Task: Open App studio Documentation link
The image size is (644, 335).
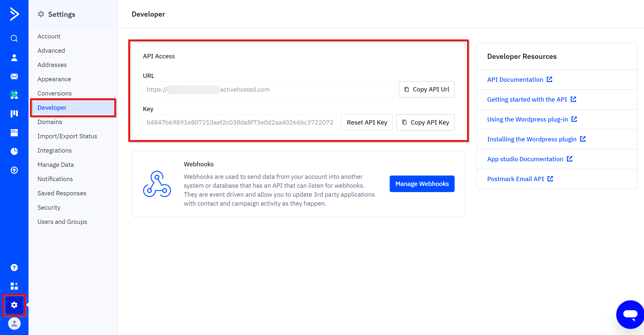Action: pos(525,159)
